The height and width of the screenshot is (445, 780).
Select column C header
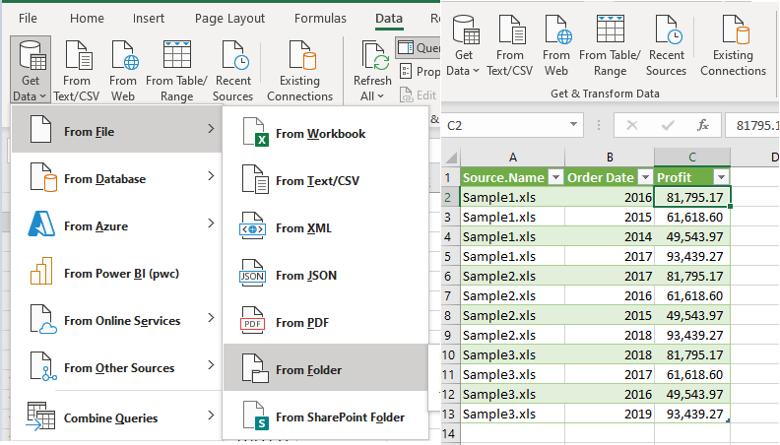pos(692,158)
